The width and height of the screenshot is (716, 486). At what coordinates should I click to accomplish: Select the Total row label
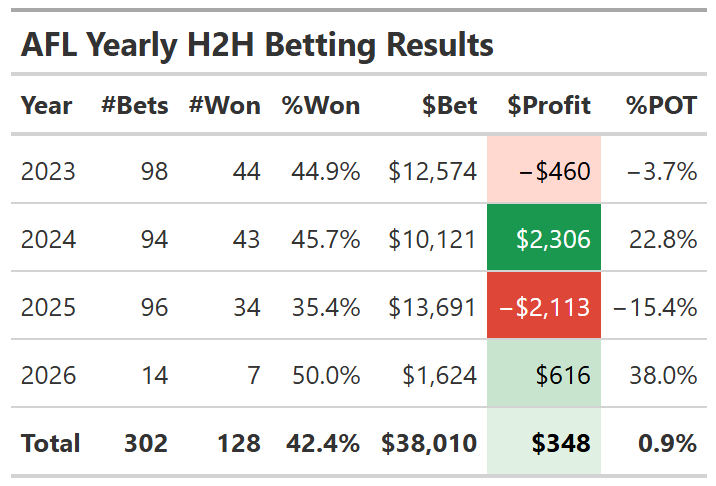50,443
